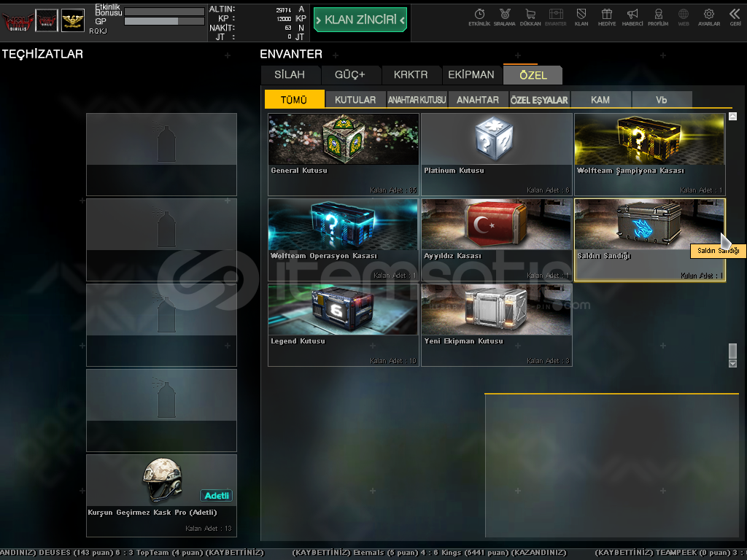Open the Envanter icon in the top bar
Image resolution: width=747 pixels, height=560 pixels.
[x=555, y=17]
